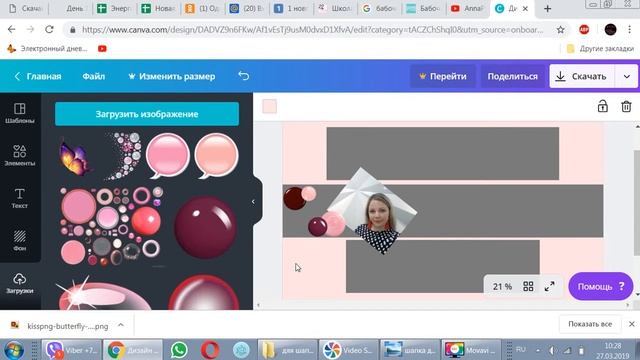Click the Перейти upgrade button

click(x=443, y=76)
